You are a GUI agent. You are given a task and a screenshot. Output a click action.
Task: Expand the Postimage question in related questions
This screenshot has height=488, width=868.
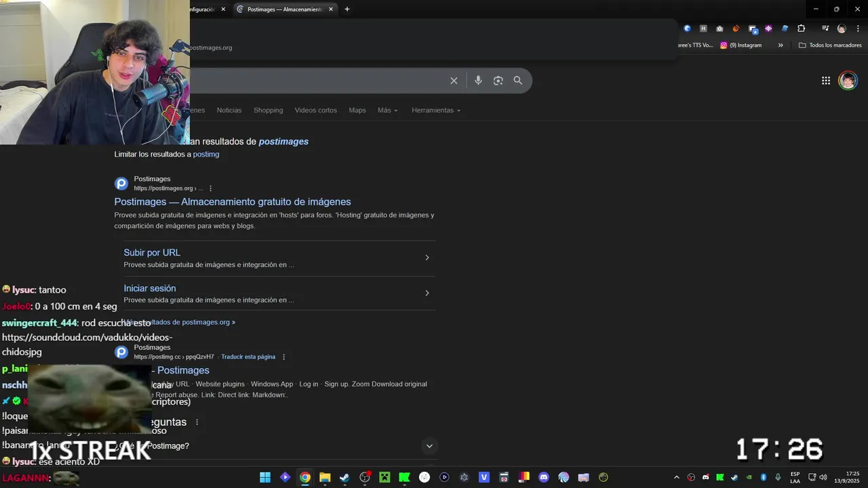[x=429, y=446]
